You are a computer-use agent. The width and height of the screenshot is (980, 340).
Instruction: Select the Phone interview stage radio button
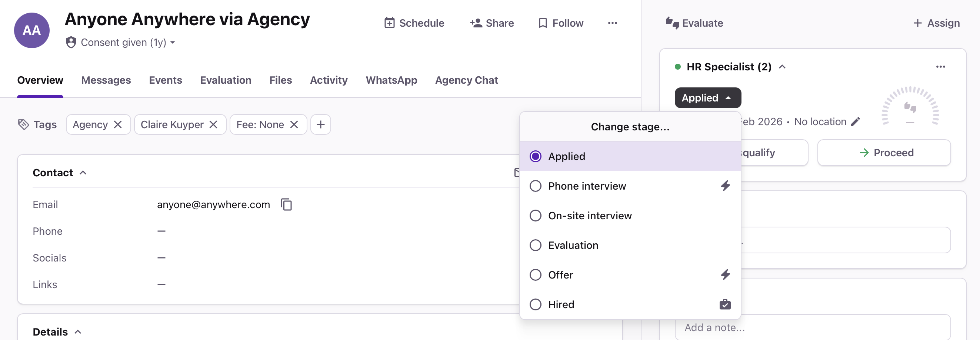tap(535, 186)
